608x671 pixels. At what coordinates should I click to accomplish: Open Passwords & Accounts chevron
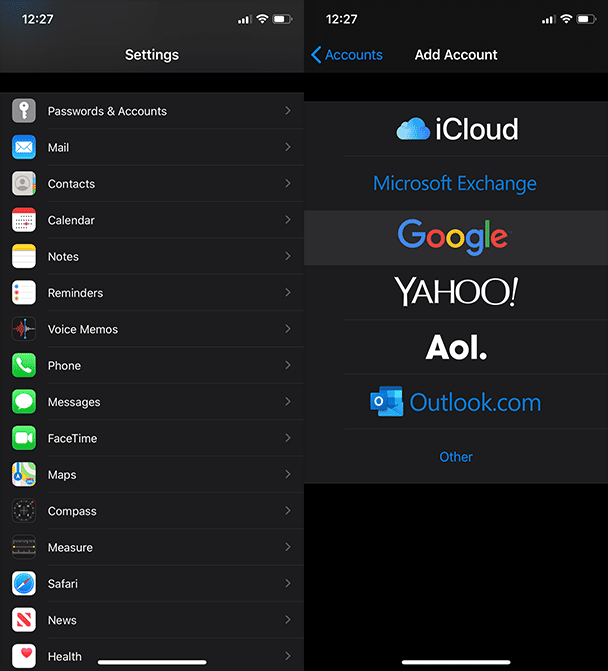tap(288, 111)
